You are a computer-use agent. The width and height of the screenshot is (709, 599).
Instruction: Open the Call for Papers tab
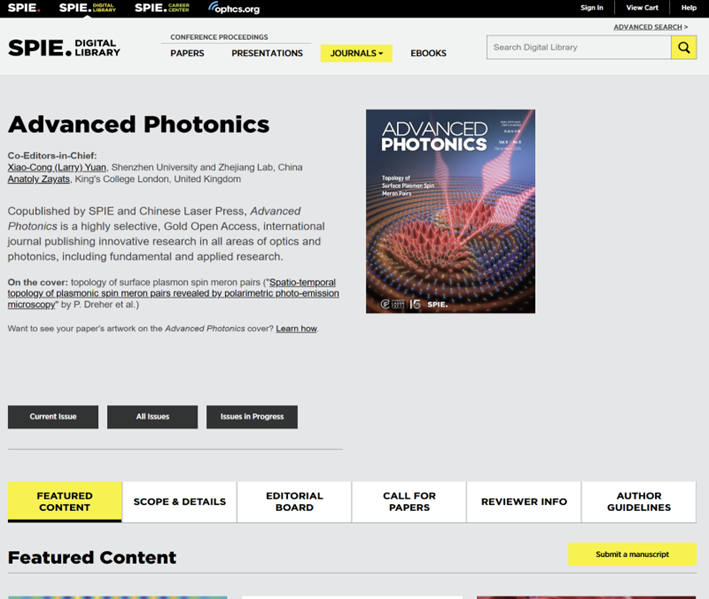pos(409,502)
